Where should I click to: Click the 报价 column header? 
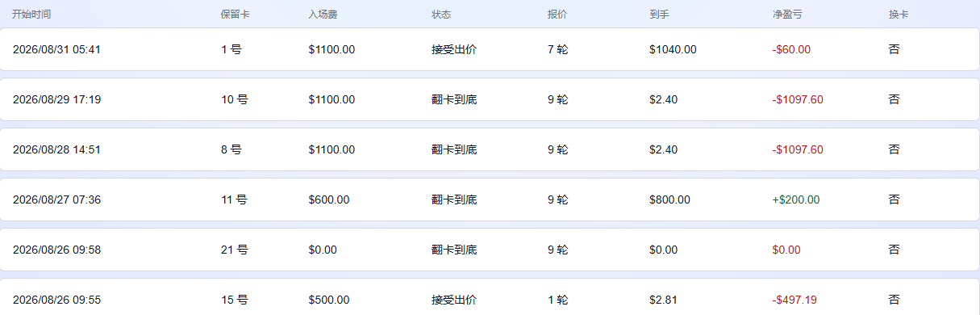[x=557, y=15]
